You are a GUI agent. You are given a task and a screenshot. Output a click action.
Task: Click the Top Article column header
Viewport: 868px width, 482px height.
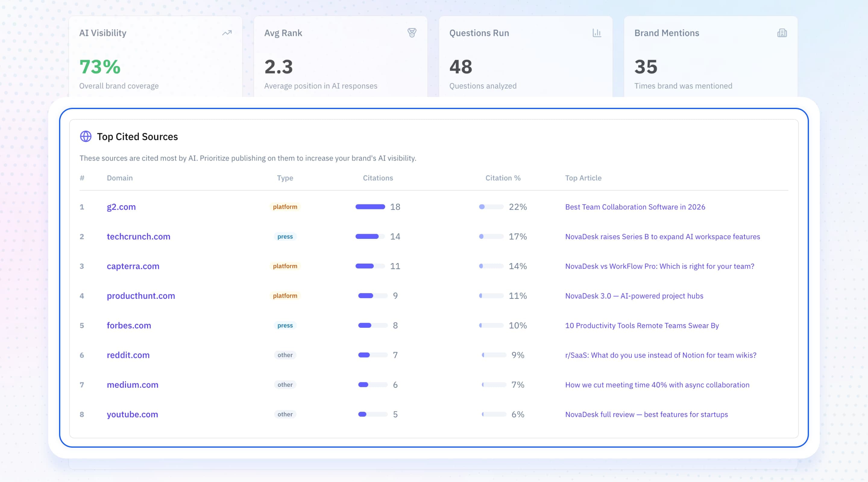(x=583, y=178)
